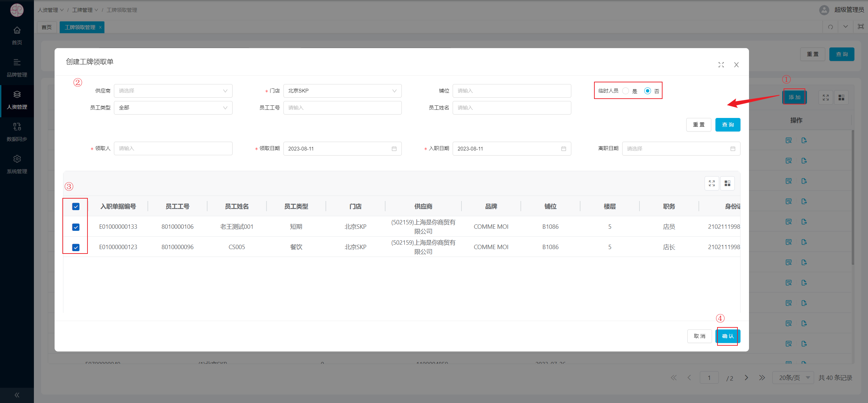The height and width of the screenshot is (403, 868).
Task: Open 领取日期 calendar icon
Action: (394, 149)
